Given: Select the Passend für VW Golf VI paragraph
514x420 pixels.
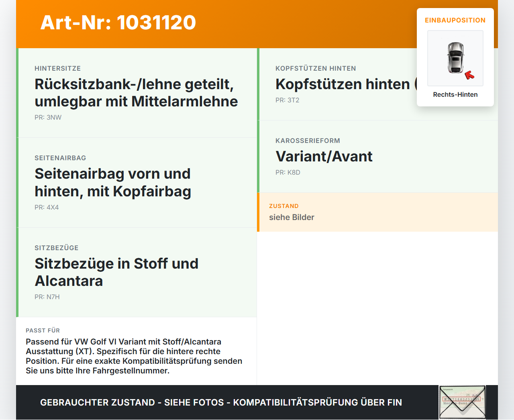Looking at the screenshot, I should coord(134,356).
